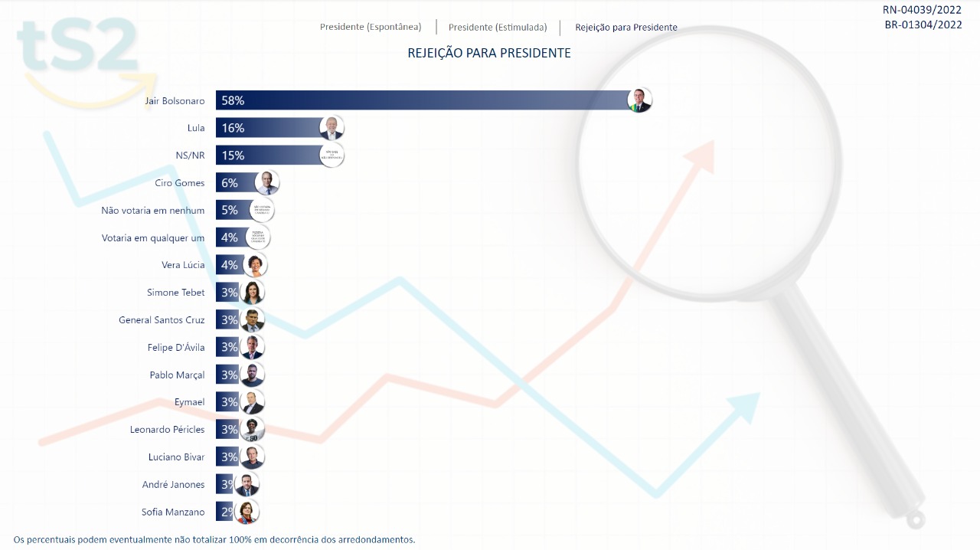Click Jair Bolsonaro's portrait icon
This screenshot has width=980, height=550.
point(639,100)
